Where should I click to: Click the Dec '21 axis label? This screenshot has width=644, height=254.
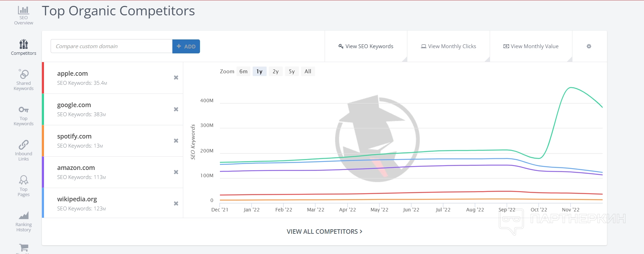(x=220, y=210)
